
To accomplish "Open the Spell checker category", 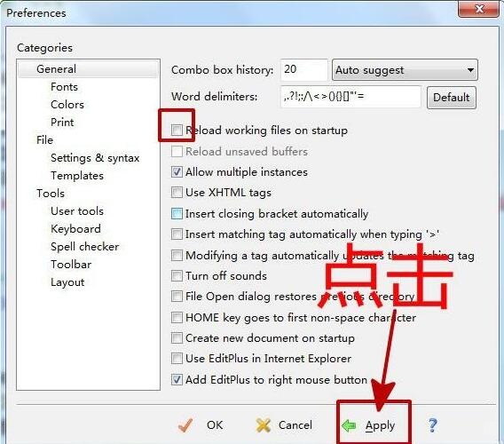I will [x=85, y=247].
